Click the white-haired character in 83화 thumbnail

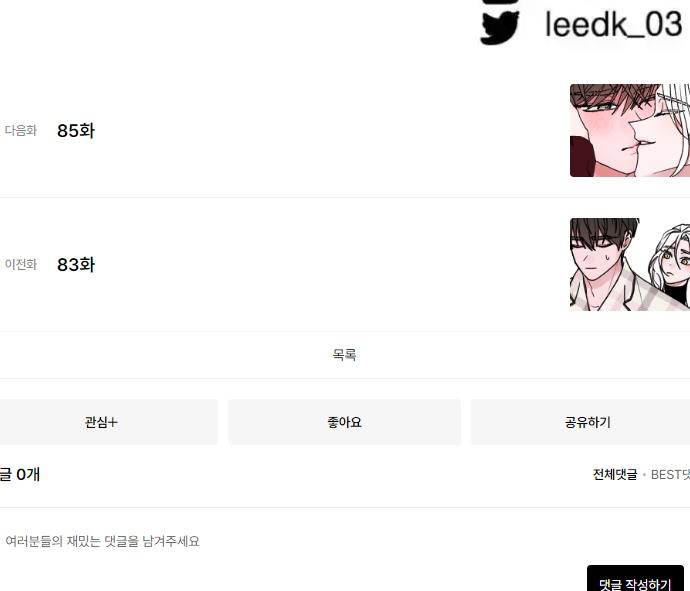(670, 266)
